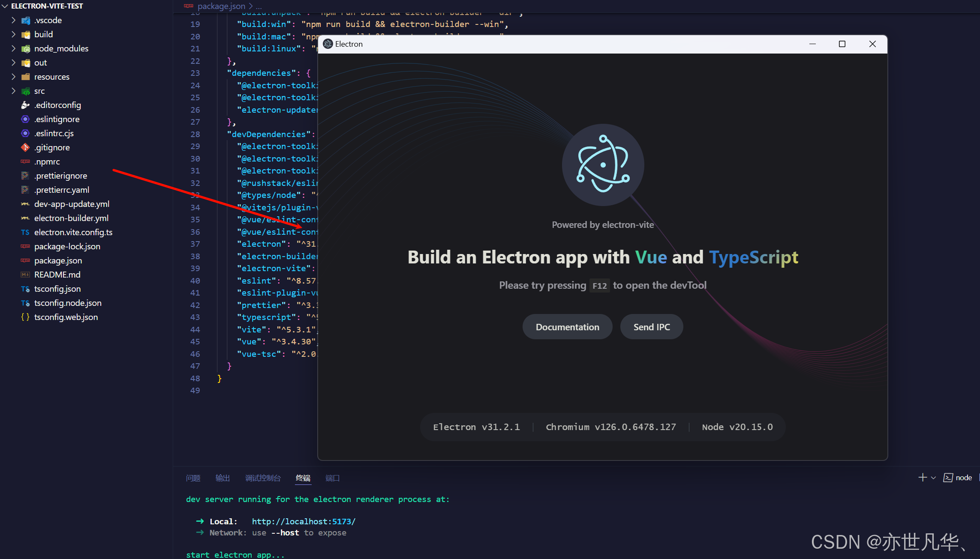Click the Node v20.15.0 version text
The width and height of the screenshot is (980, 559).
tap(737, 427)
